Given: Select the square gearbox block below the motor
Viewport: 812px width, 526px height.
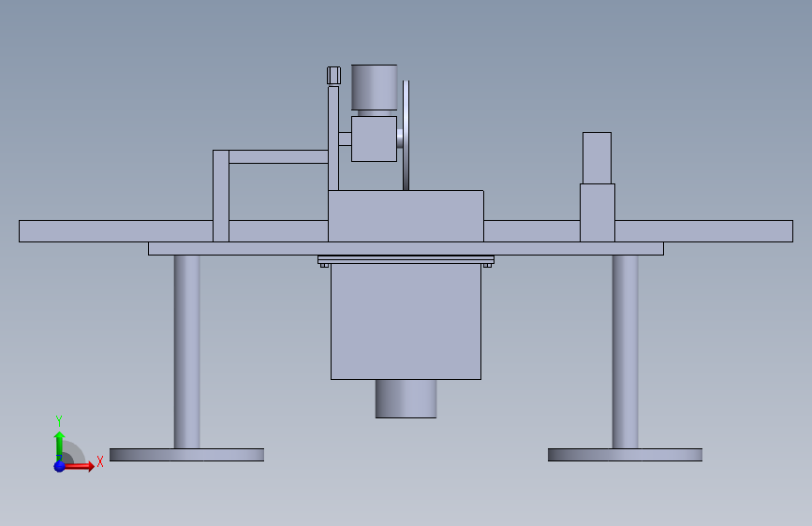Looking at the screenshot, I should click(374, 139).
